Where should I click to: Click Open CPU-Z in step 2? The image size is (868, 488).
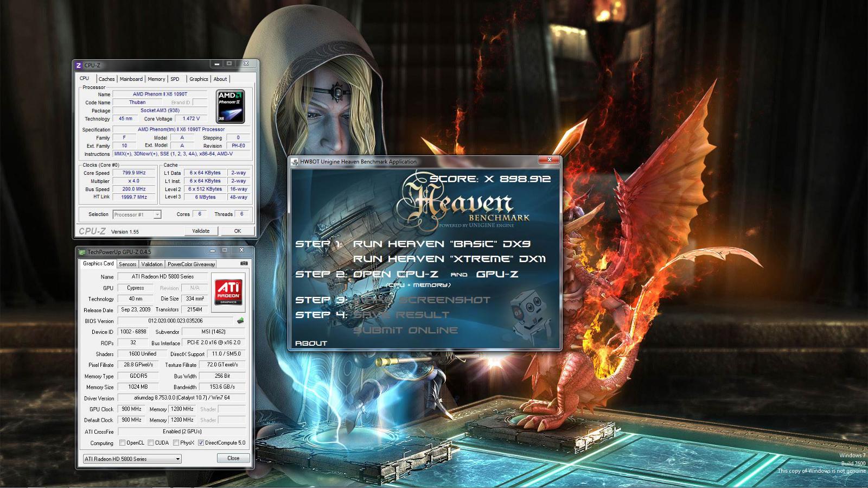coord(395,274)
